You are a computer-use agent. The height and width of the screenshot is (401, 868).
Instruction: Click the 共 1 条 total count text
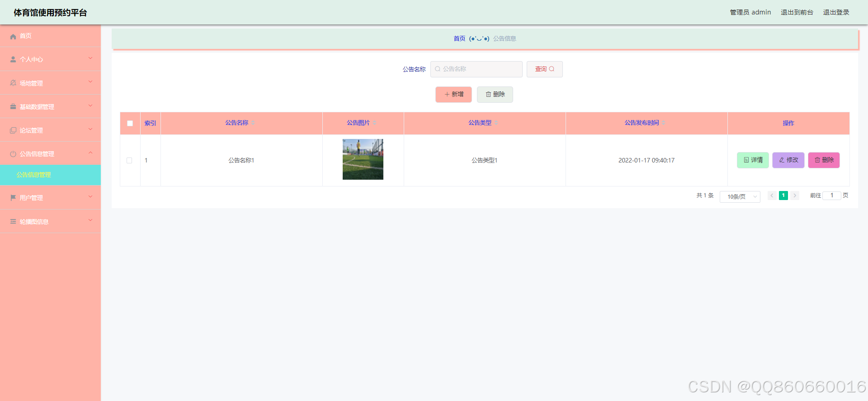pyautogui.click(x=705, y=196)
